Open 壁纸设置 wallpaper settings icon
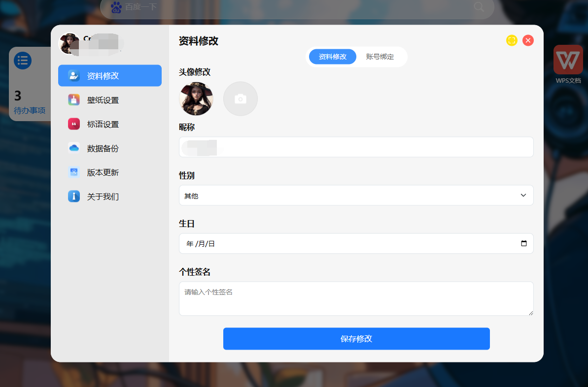588x387 pixels. pos(74,100)
